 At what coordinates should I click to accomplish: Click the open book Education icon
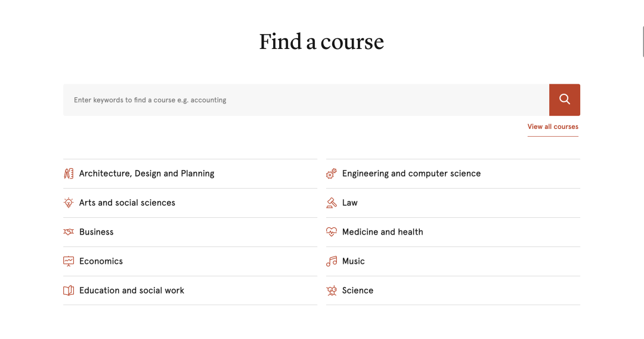click(x=69, y=291)
